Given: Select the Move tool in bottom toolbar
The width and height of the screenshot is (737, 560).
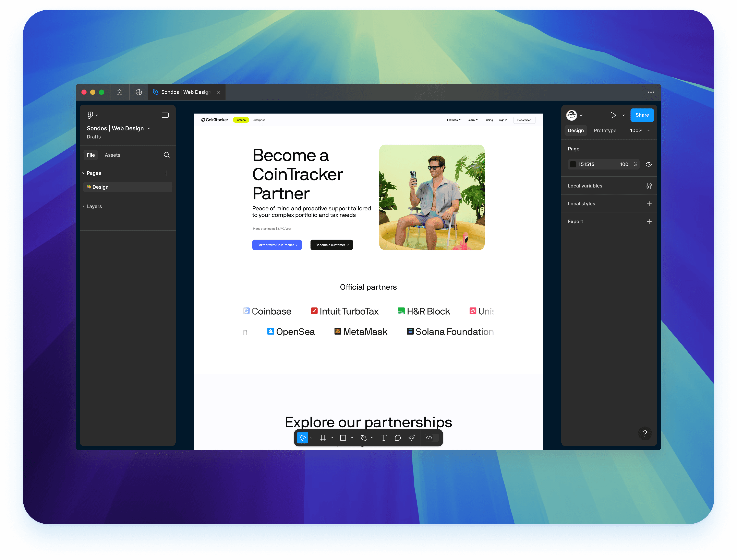Looking at the screenshot, I should 302,438.
